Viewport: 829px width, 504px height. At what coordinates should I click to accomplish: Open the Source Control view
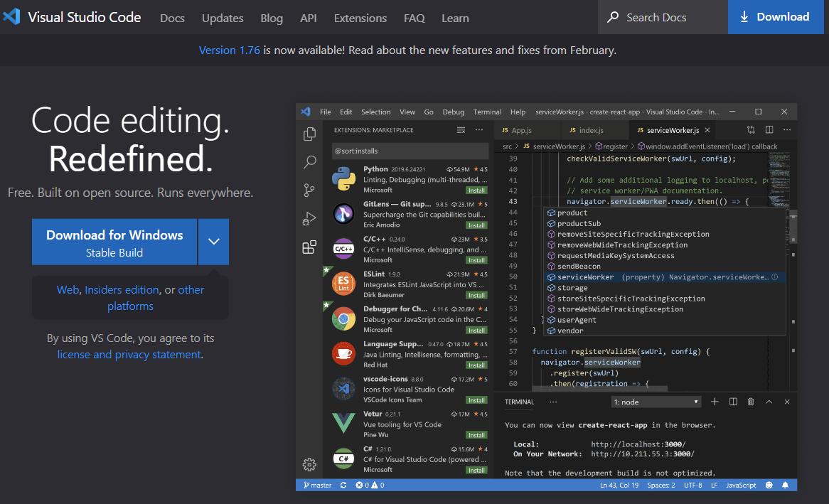[309, 190]
